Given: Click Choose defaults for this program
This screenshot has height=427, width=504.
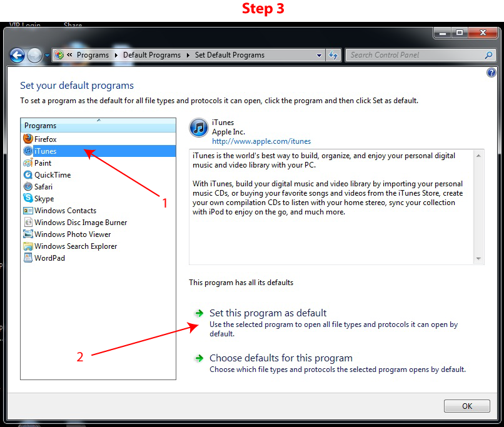Looking at the screenshot, I should (x=281, y=358).
